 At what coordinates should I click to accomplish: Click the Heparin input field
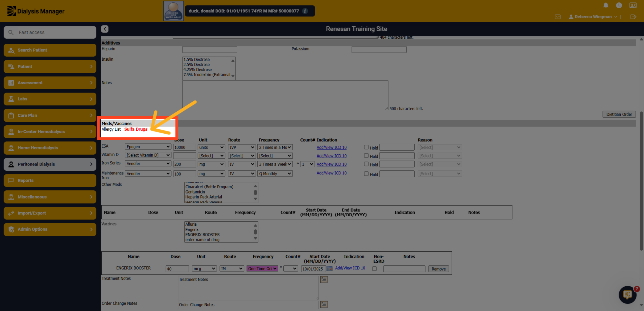(x=210, y=49)
